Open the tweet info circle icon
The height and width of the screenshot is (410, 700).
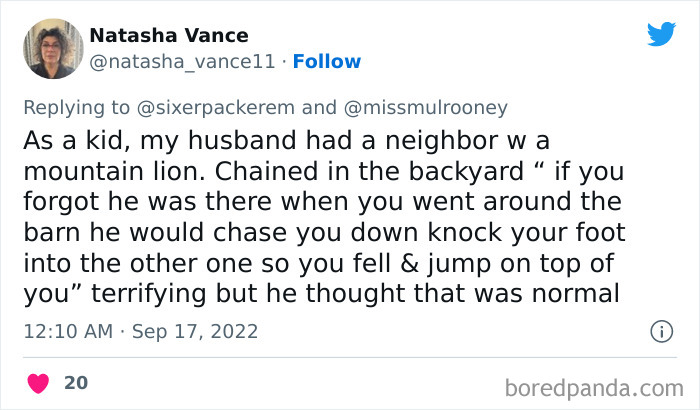click(661, 331)
